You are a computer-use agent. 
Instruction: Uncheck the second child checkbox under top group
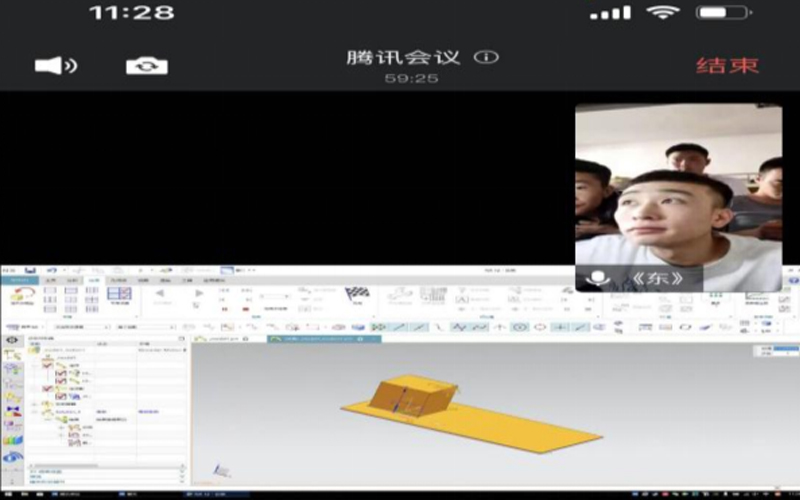tap(60, 381)
